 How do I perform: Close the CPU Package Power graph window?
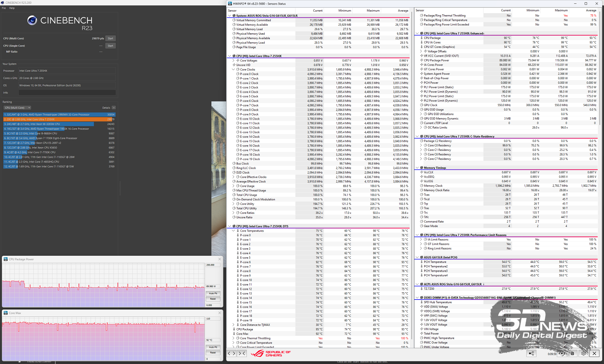(x=220, y=259)
